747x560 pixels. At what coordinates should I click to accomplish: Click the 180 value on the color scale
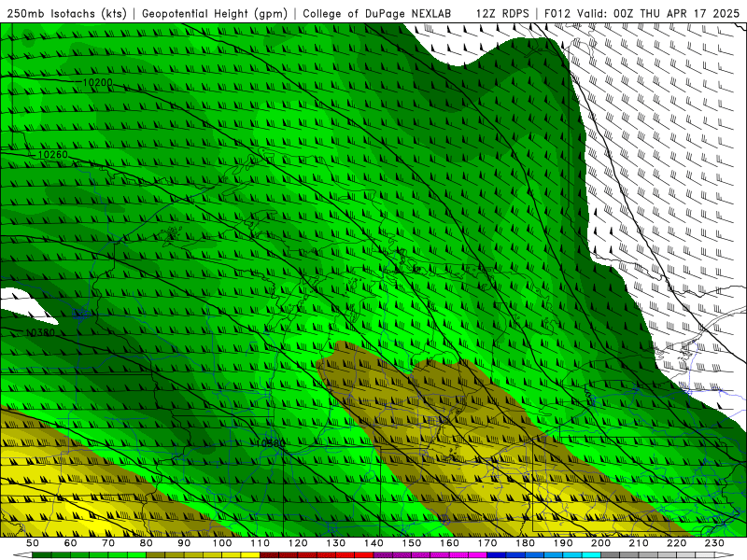[x=525, y=543]
